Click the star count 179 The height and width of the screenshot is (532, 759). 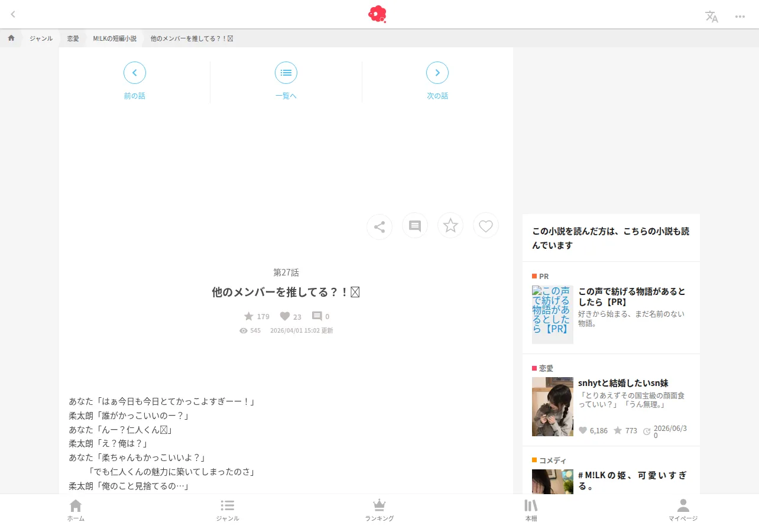tap(257, 316)
